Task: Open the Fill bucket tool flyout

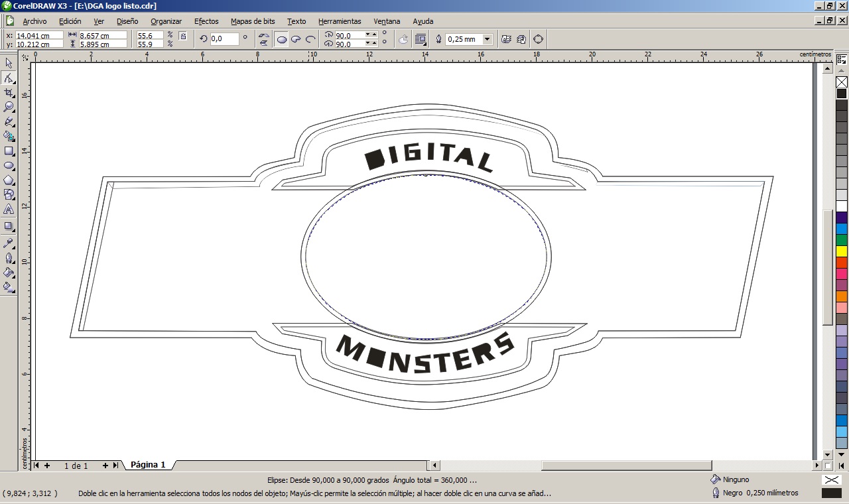Action: 9,272
